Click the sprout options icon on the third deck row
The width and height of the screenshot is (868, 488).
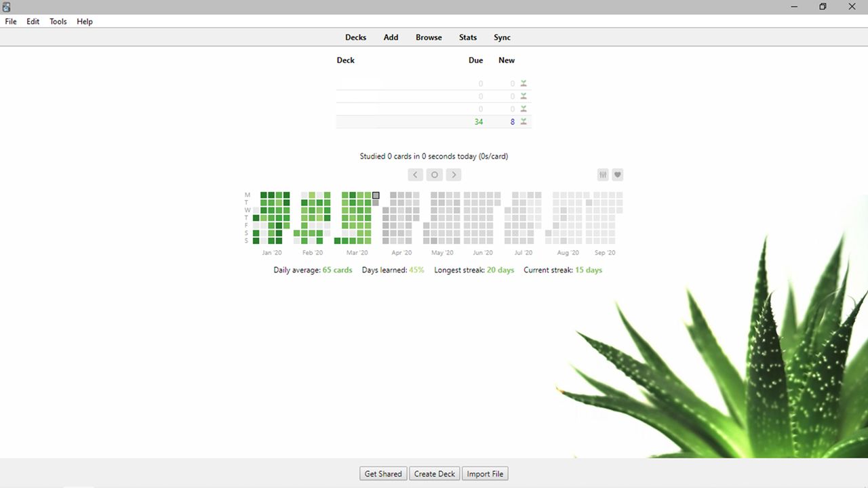point(523,108)
